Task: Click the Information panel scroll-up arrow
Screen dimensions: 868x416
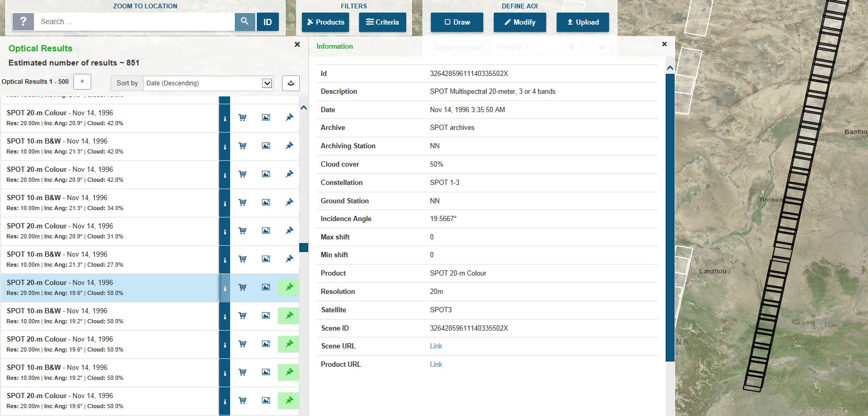Action: pos(670,68)
